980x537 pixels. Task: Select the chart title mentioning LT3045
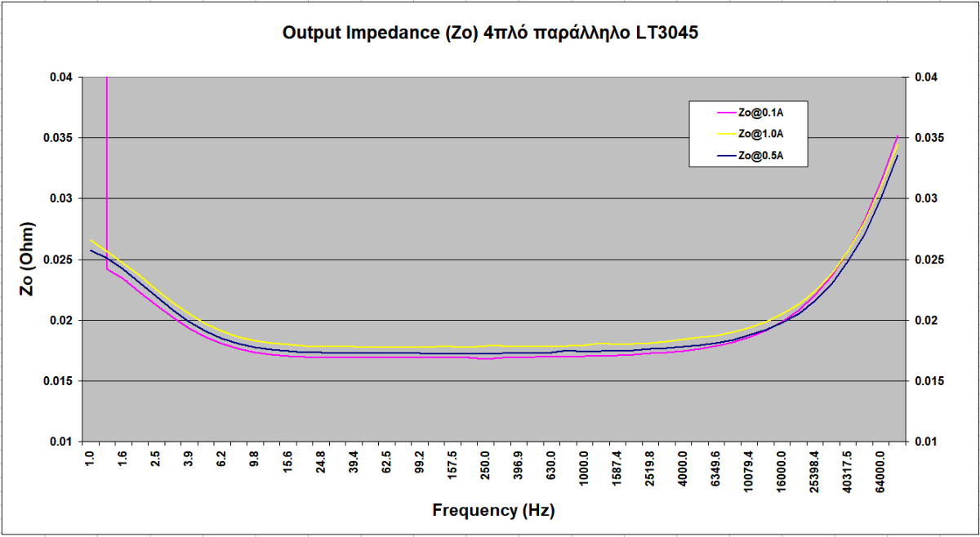pos(490,33)
